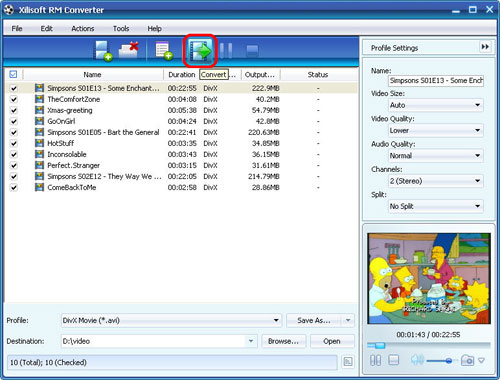The width and height of the screenshot is (500, 380).
Task: Open the Edit menu
Action: (x=46, y=28)
